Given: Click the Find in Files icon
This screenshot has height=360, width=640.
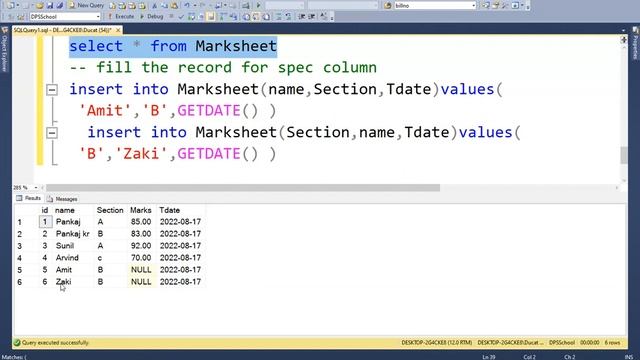Looking at the screenshot, I should click(x=387, y=5).
